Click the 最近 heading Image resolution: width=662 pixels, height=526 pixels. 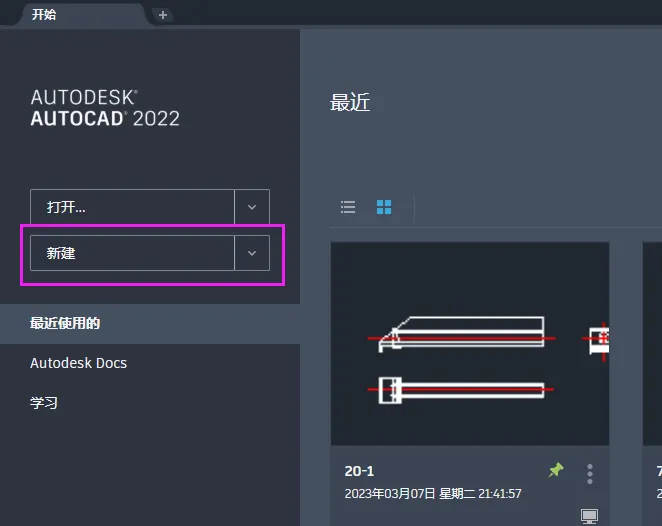(x=350, y=103)
